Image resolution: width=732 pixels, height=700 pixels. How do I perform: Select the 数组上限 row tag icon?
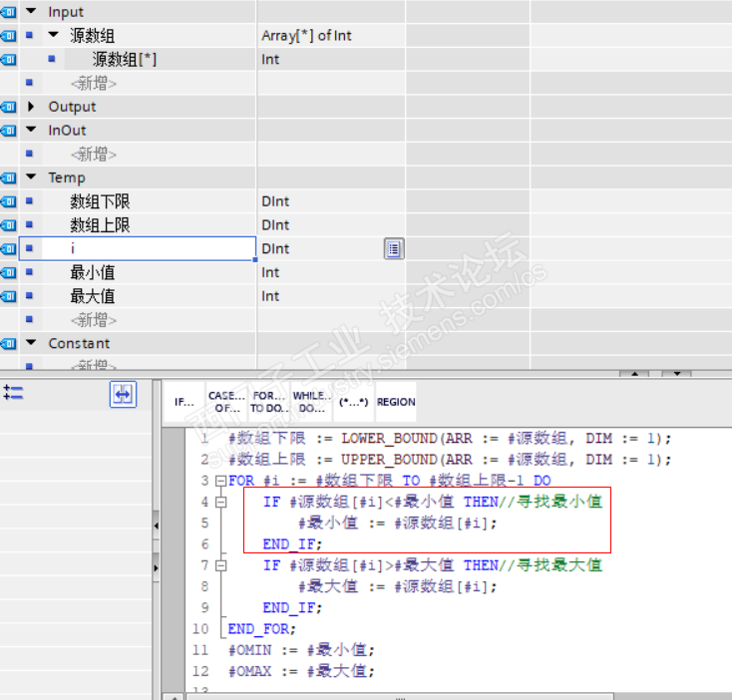click(8, 225)
